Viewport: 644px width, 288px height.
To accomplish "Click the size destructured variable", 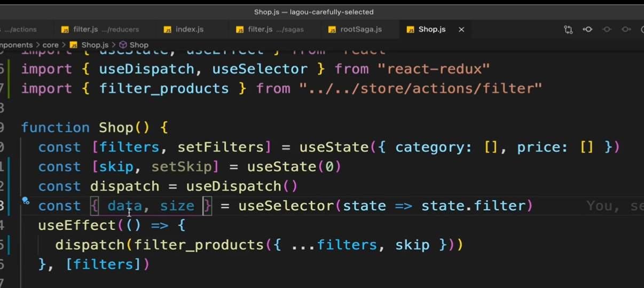I will [177, 206].
